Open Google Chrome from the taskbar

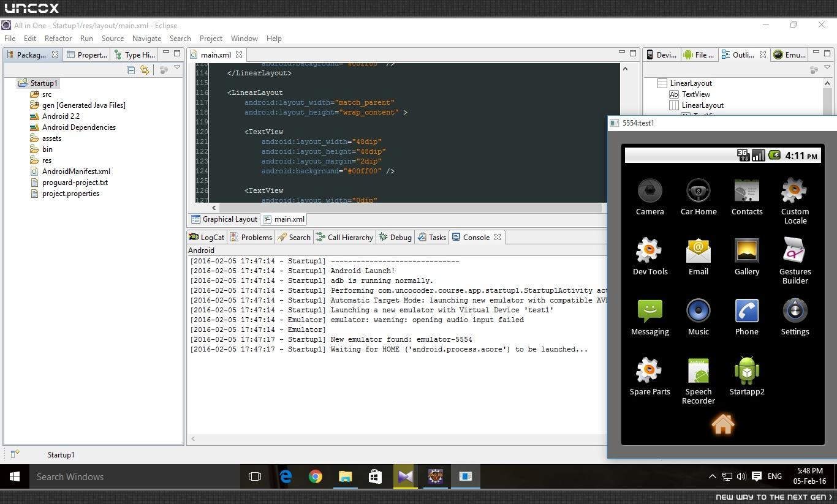pos(315,476)
